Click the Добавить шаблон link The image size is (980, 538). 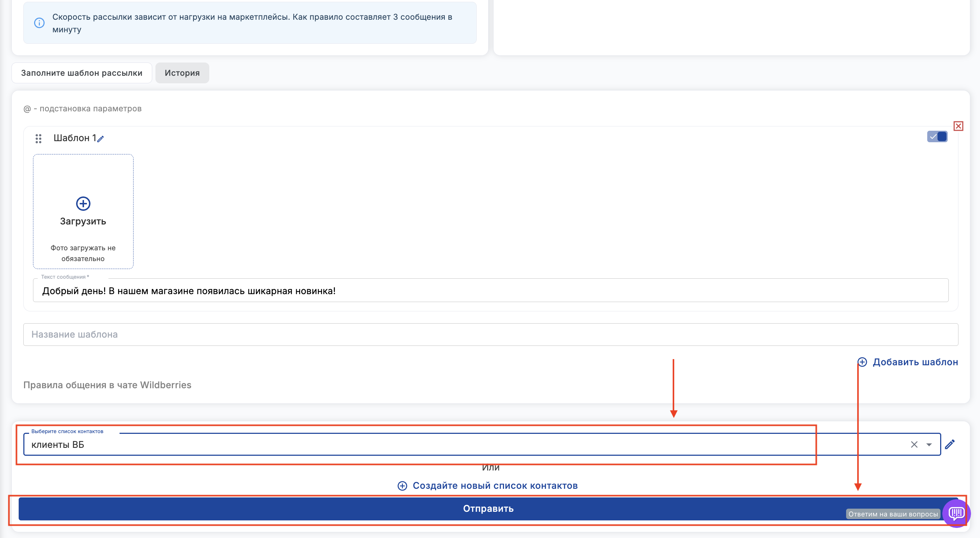(915, 362)
